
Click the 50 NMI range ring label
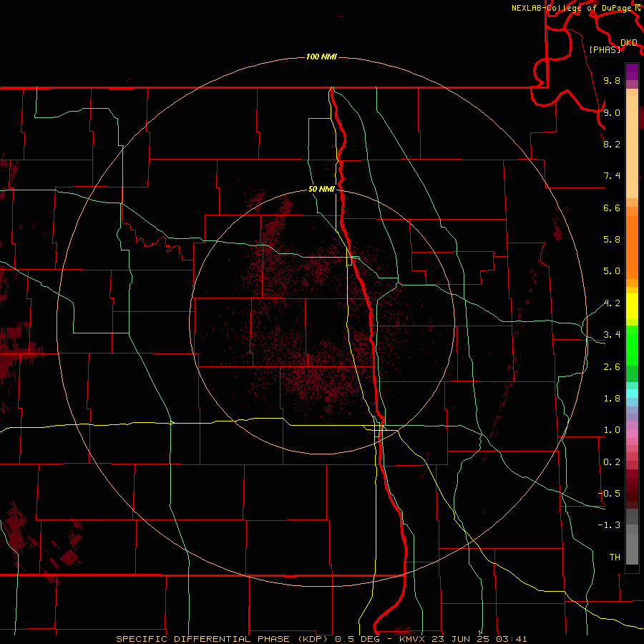coord(321,189)
